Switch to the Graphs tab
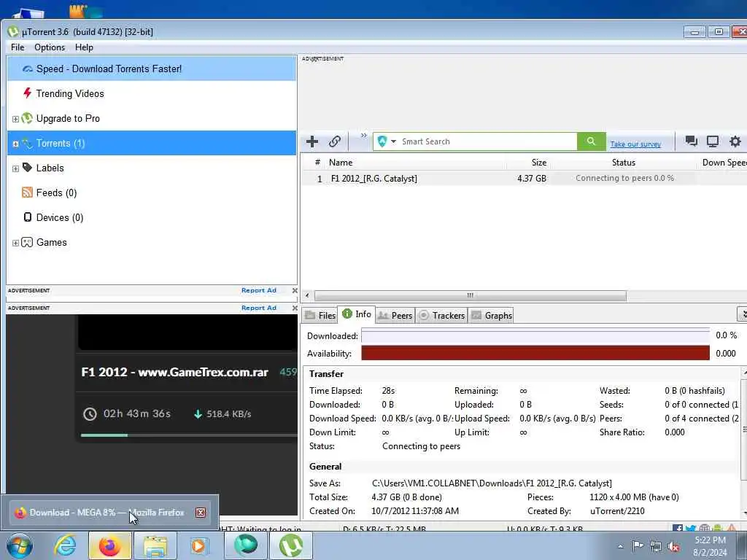747x560 pixels. [x=492, y=315]
